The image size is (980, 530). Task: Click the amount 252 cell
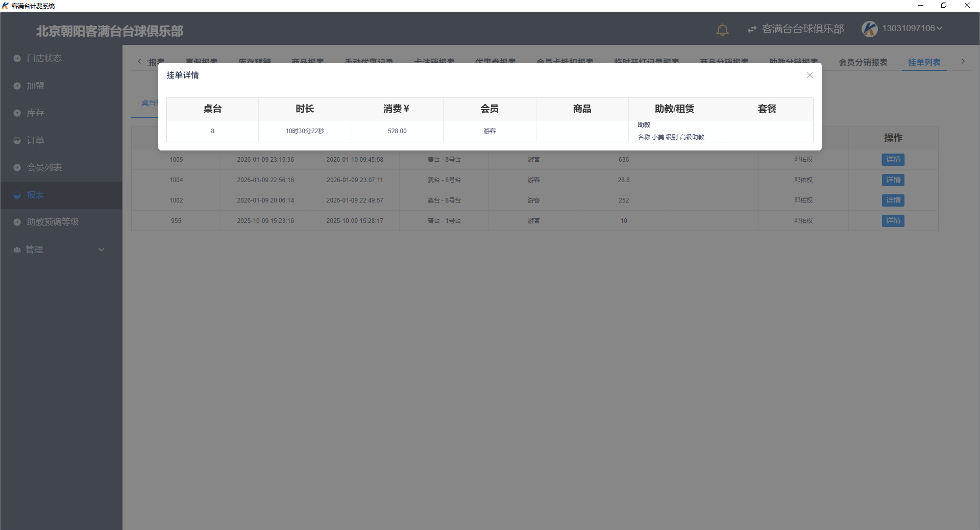[x=624, y=200]
